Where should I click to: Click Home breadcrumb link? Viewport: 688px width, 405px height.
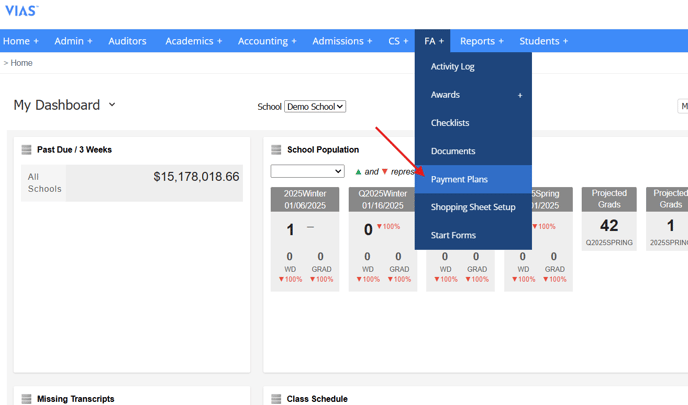21,63
